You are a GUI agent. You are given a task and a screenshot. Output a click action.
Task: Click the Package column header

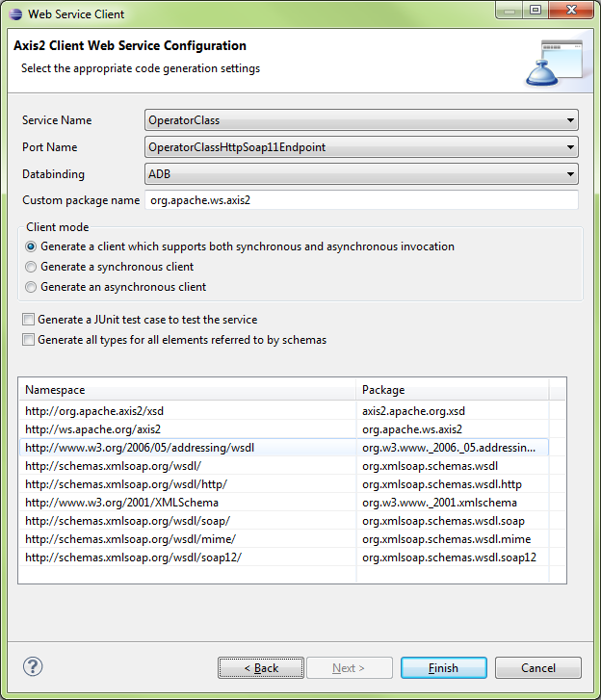451,390
